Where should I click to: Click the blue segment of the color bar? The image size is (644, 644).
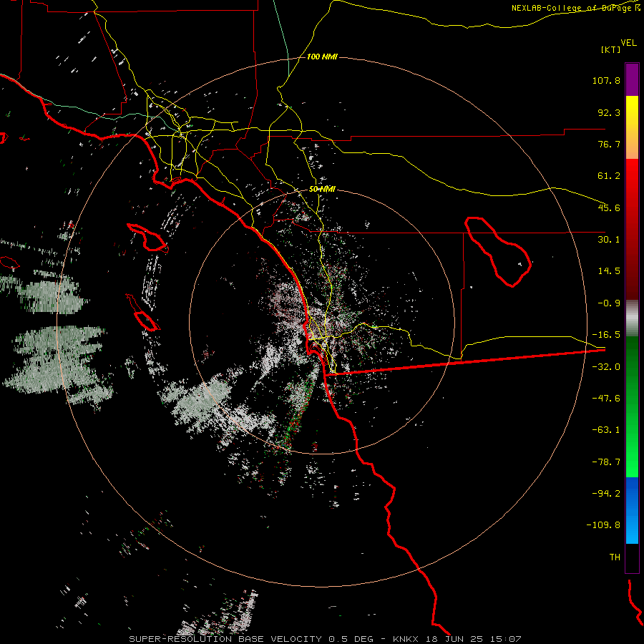tap(632, 510)
